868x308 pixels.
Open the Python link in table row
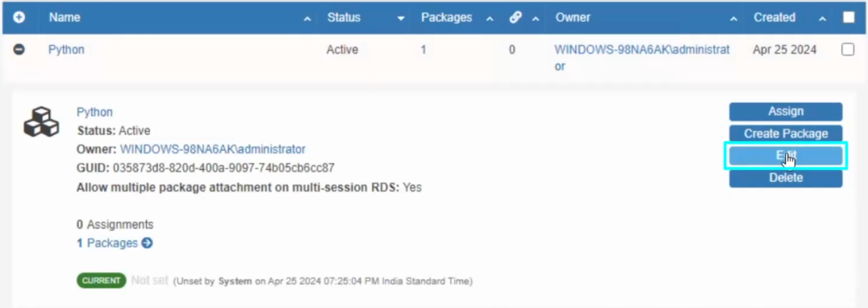(x=66, y=49)
